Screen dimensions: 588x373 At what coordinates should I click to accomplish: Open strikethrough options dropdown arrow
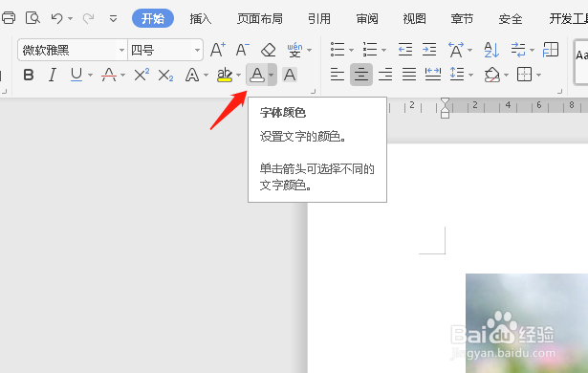pos(122,76)
